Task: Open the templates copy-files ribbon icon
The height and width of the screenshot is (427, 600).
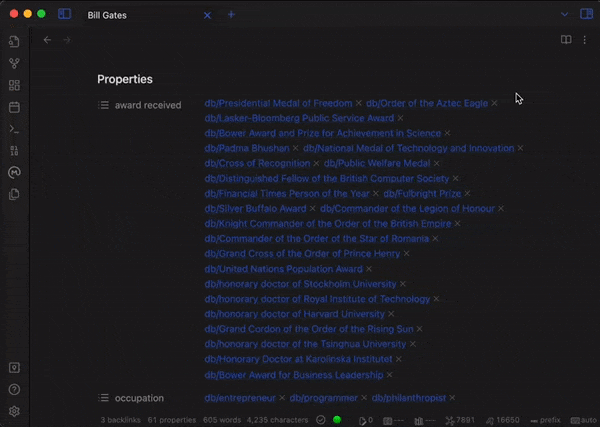Action: 14,194
